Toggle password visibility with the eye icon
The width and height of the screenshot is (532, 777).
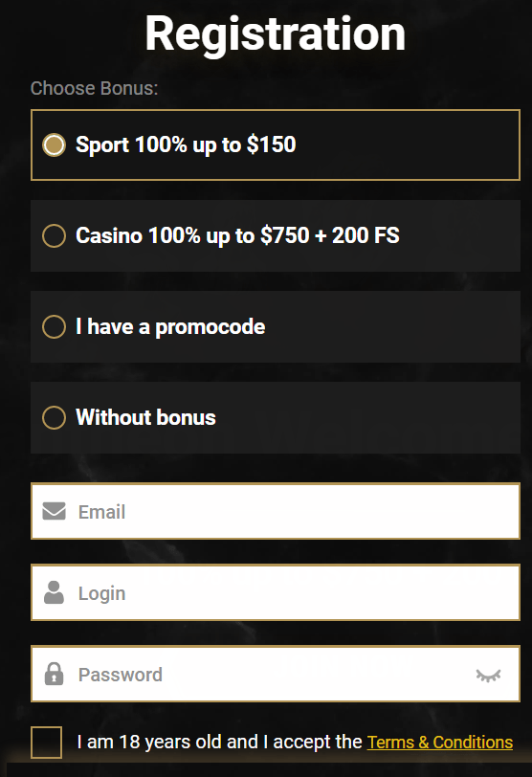click(x=488, y=675)
